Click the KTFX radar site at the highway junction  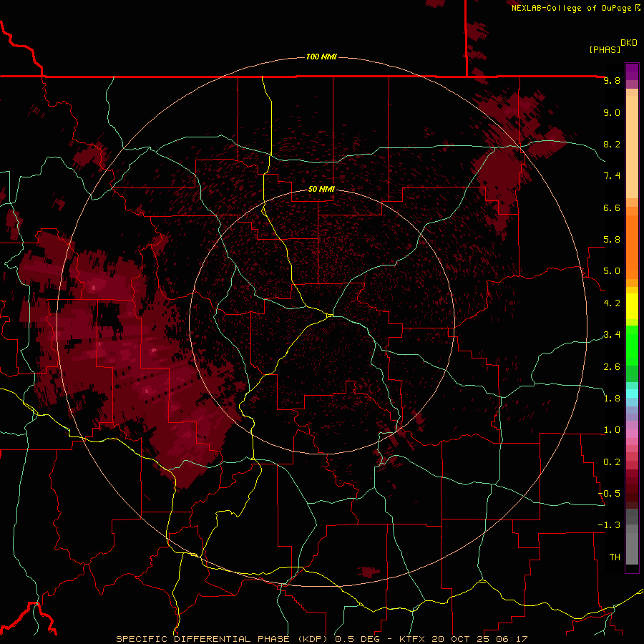pyautogui.click(x=330, y=316)
